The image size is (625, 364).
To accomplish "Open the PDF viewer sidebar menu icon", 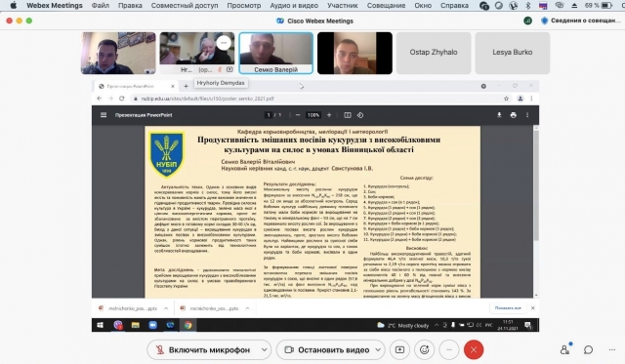I will click(104, 115).
